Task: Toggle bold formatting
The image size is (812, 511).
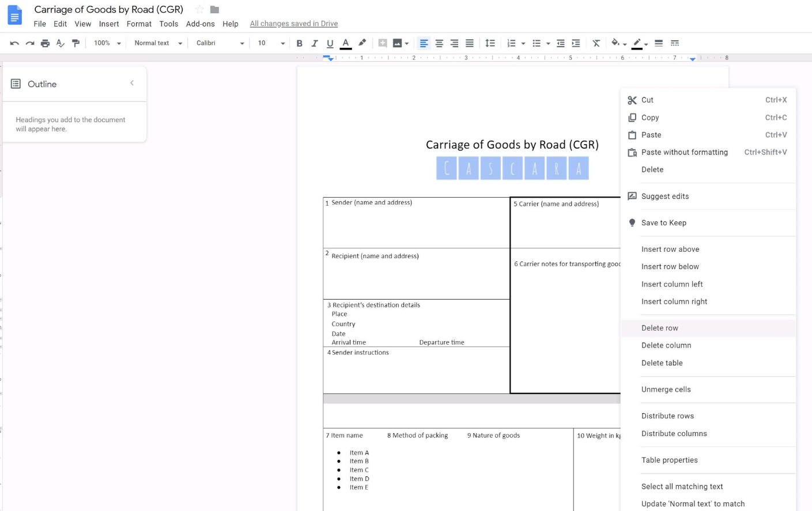Action: [299, 43]
